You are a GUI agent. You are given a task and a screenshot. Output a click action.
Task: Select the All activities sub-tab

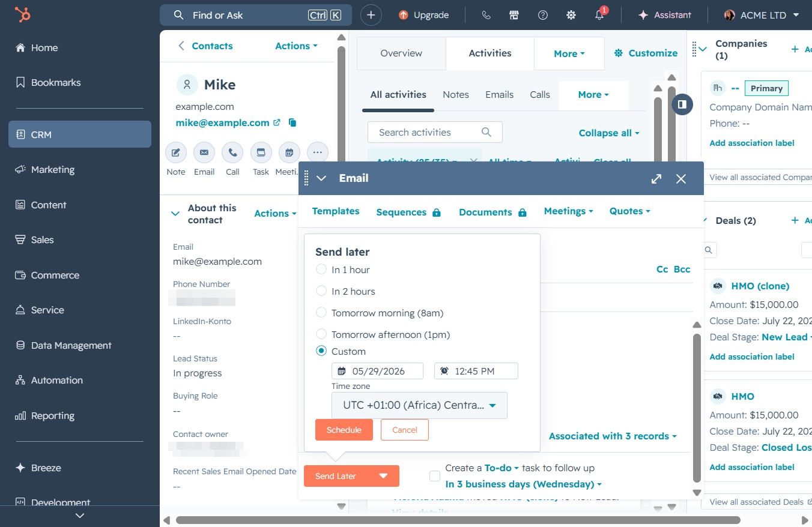point(398,95)
